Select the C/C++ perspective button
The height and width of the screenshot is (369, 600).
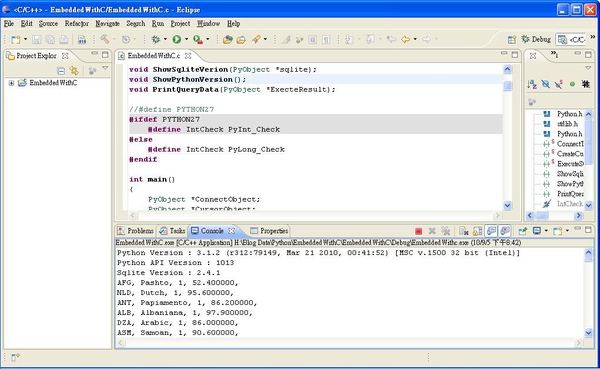click(x=571, y=39)
